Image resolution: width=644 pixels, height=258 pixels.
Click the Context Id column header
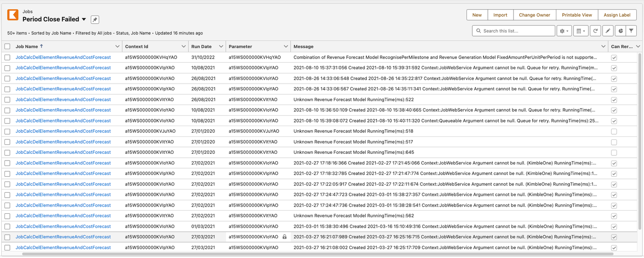[x=137, y=47]
